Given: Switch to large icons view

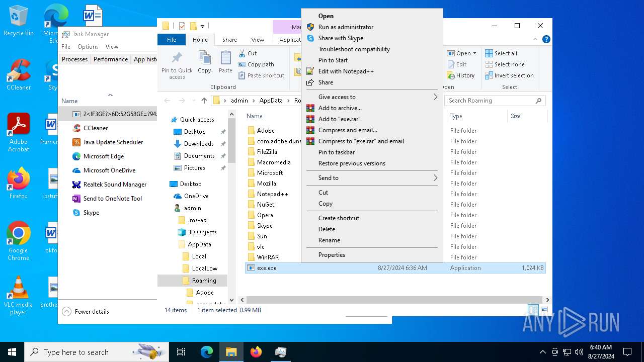Looking at the screenshot, I should (x=544, y=310).
